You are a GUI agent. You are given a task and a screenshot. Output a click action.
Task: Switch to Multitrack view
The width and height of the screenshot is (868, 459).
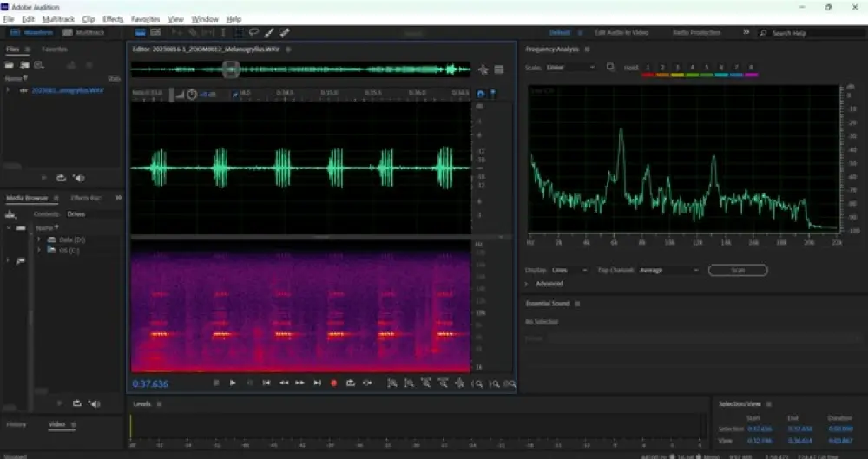point(85,33)
